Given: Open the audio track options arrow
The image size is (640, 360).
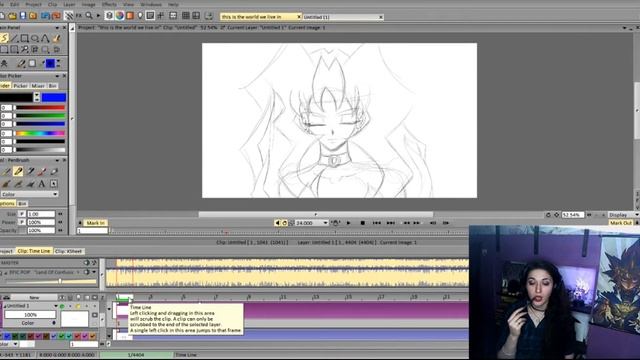Looking at the screenshot, I should [94, 272].
